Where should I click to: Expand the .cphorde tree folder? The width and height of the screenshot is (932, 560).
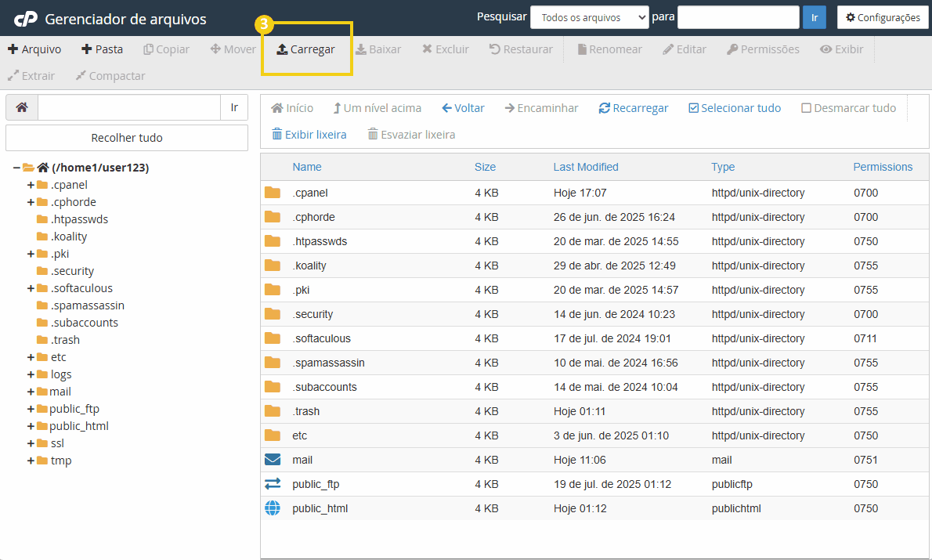(x=31, y=202)
